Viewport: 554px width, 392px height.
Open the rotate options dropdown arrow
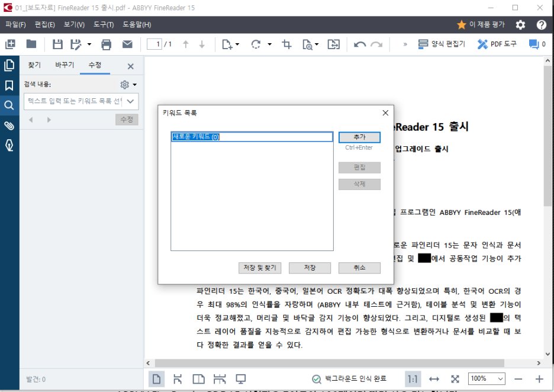click(x=269, y=44)
